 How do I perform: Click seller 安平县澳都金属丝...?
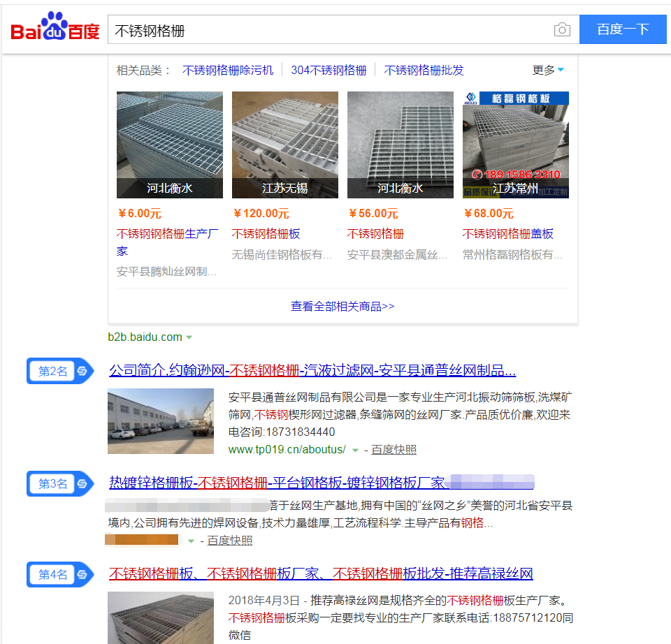click(x=397, y=255)
